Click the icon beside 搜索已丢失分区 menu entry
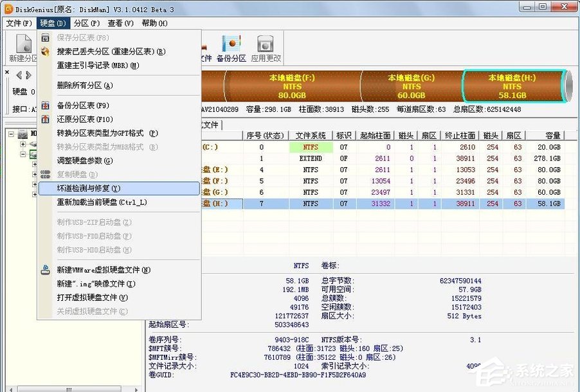Image resolution: width=580 pixels, height=392 pixels. [x=46, y=51]
